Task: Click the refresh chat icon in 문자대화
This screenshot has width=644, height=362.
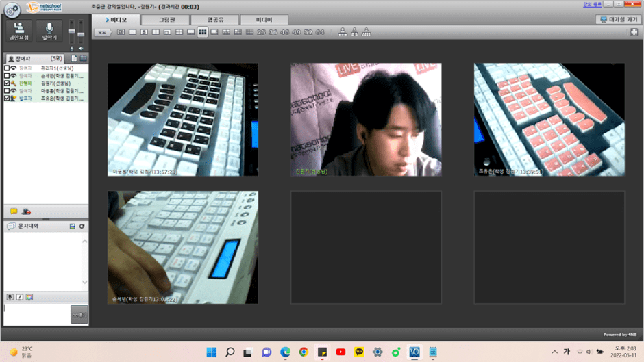Action: [x=82, y=227]
